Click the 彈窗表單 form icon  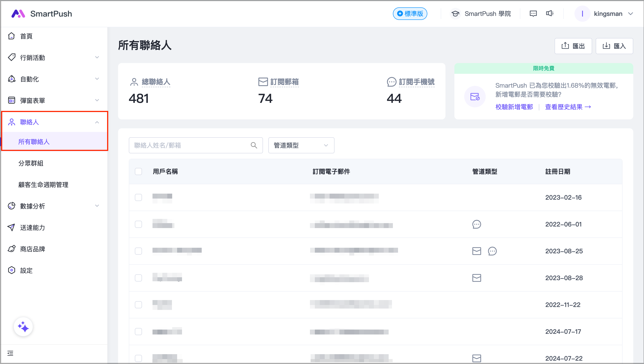(x=11, y=100)
